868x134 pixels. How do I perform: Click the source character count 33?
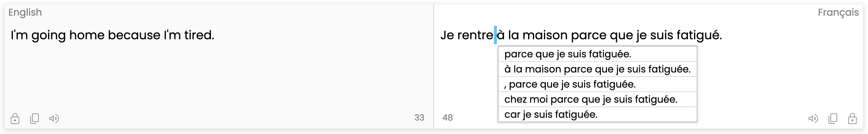(419, 118)
